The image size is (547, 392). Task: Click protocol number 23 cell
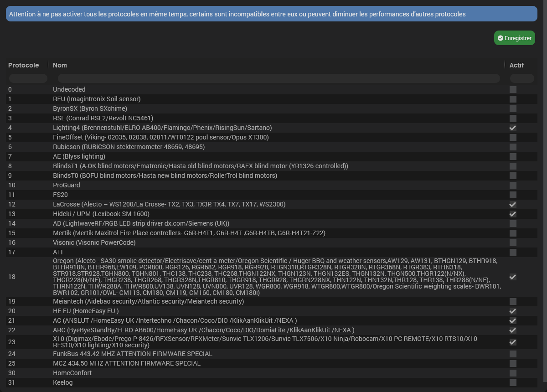pyautogui.click(x=12, y=342)
